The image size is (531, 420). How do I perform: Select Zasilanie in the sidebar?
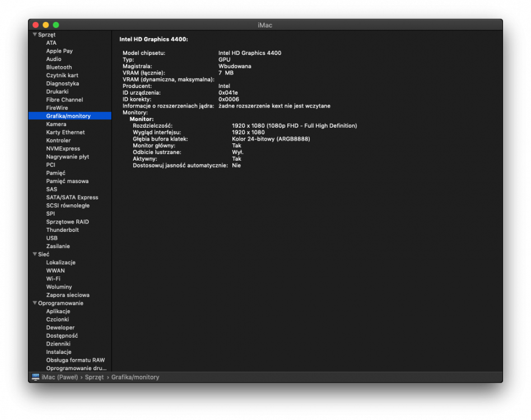point(58,246)
